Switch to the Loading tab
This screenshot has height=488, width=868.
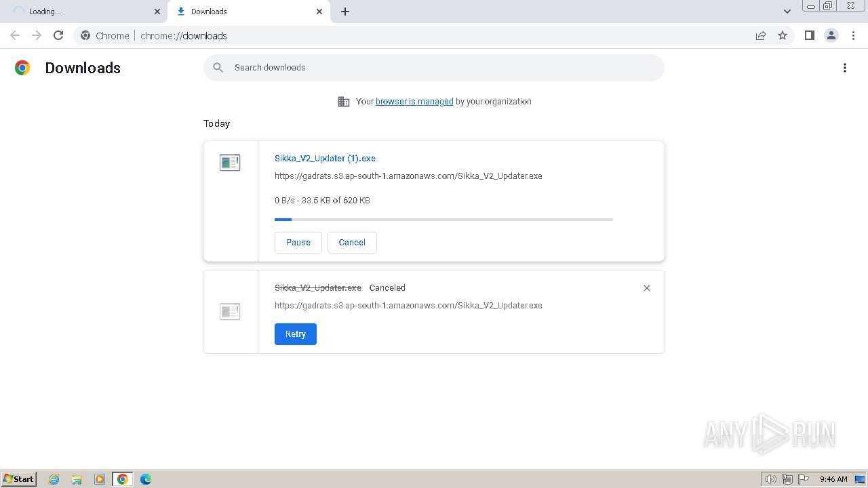83,12
